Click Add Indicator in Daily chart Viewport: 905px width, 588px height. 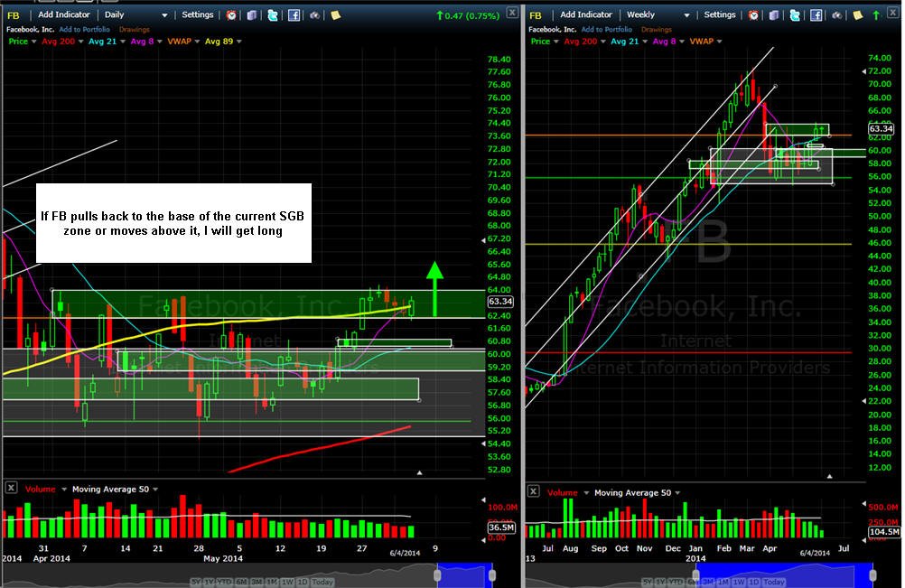[64, 14]
